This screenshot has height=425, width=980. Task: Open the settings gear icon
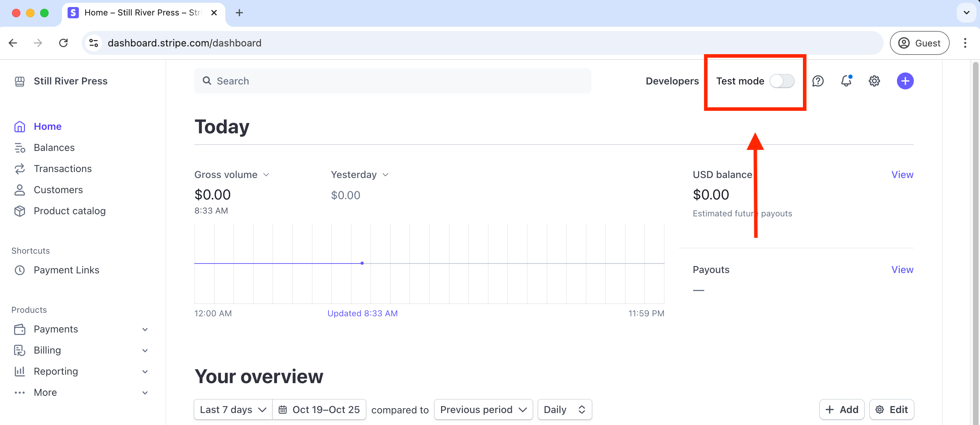874,81
